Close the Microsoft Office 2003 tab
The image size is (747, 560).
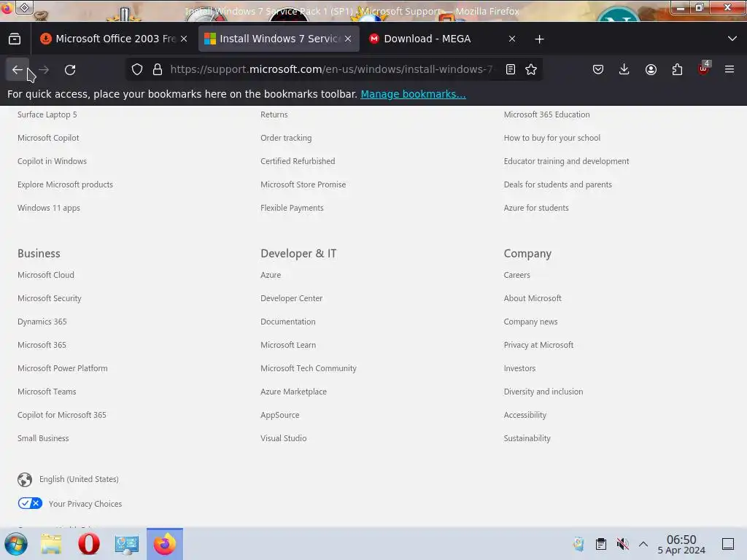[x=184, y=39]
